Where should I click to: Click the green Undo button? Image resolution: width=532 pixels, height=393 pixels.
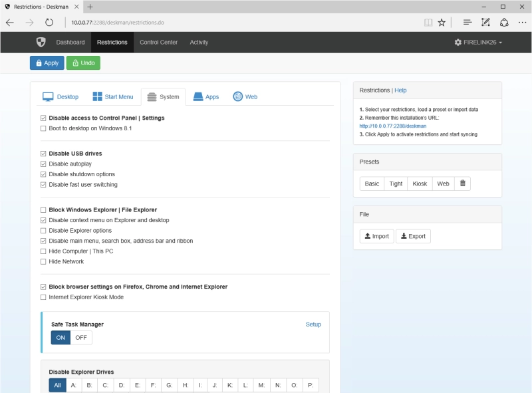tap(83, 63)
